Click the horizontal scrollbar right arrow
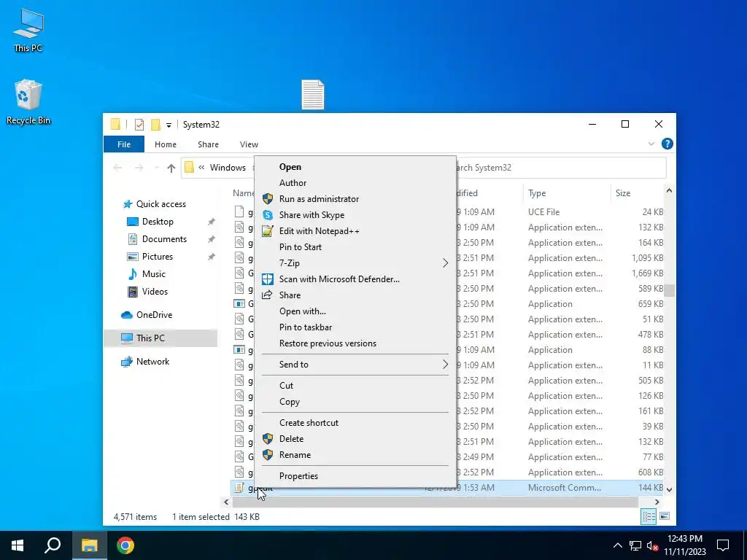747x560 pixels. [657, 502]
